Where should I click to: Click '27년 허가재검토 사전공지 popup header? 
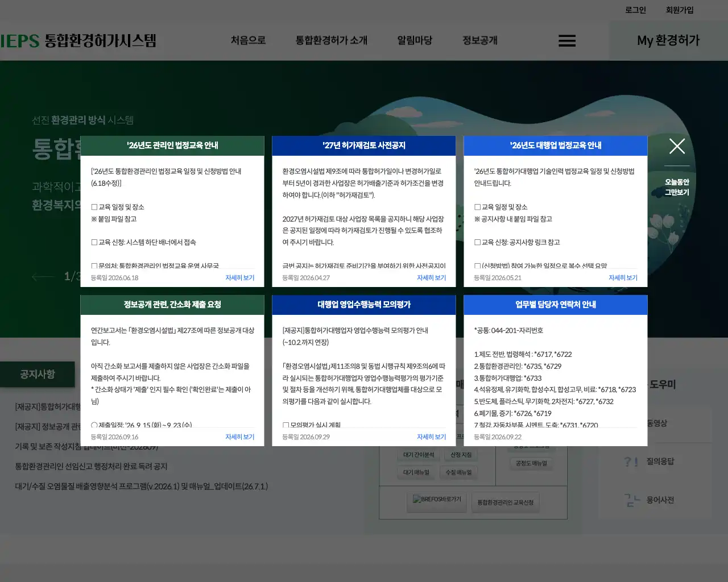(x=364, y=145)
